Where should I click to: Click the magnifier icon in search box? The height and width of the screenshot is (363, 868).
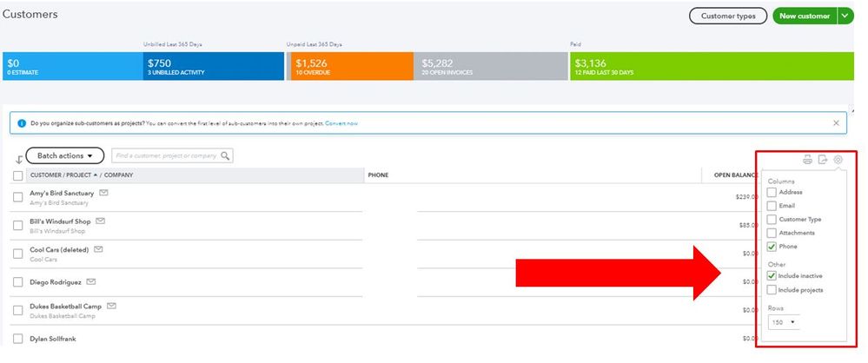coord(225,156)
